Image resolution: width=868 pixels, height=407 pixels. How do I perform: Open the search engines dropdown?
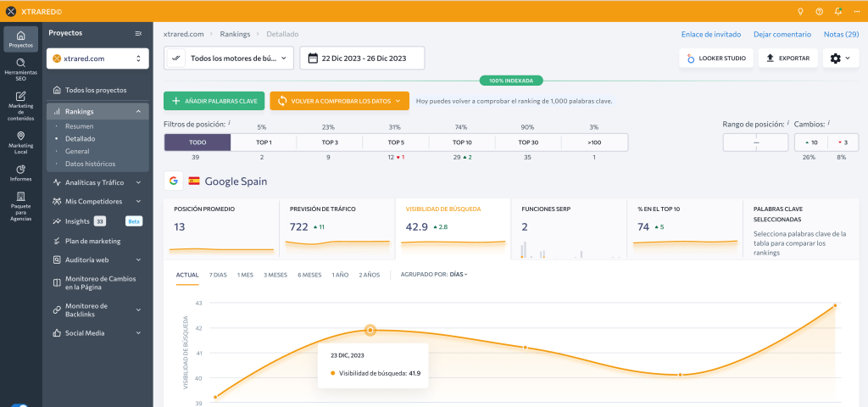click(x=229, y=58)
